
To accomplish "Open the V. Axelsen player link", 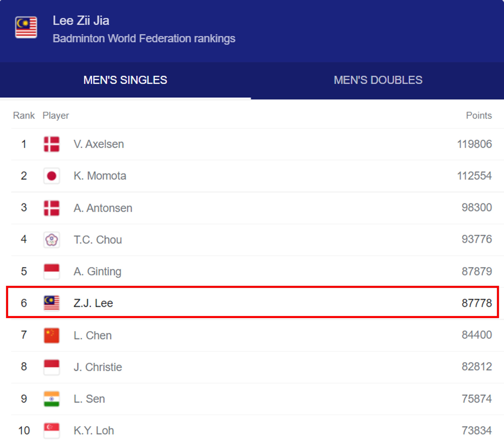I will point(99,144).
